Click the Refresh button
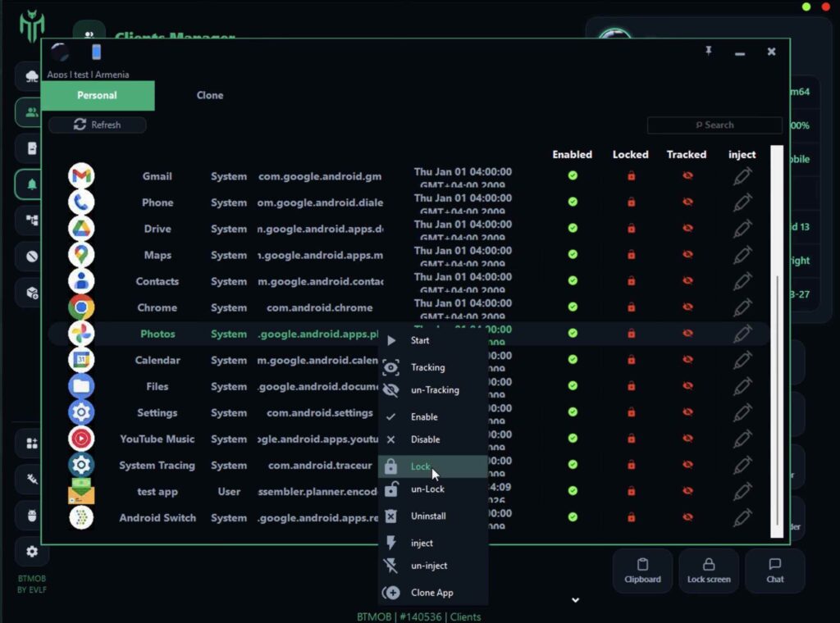Viewport: 840px width, 623px height. point(97,125)
